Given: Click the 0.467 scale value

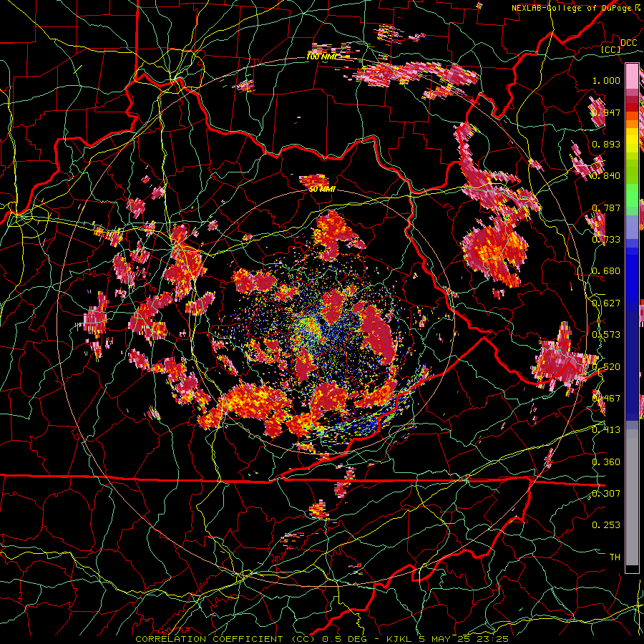Looking at the screenshot, I should (x=606, y=398).
